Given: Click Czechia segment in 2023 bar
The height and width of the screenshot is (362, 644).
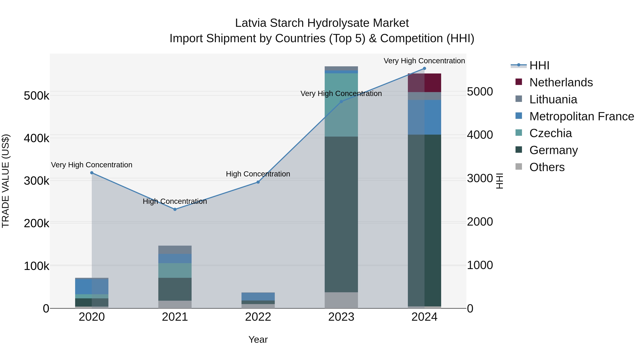Looking at the screenshot, I should (x=341, y=105).
